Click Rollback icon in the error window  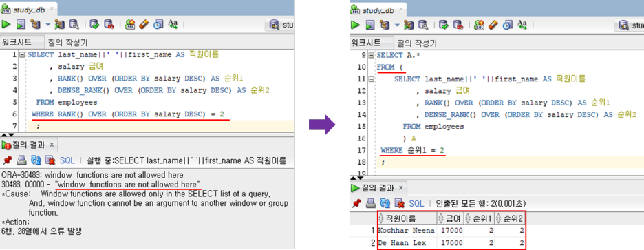click(109, 24)
